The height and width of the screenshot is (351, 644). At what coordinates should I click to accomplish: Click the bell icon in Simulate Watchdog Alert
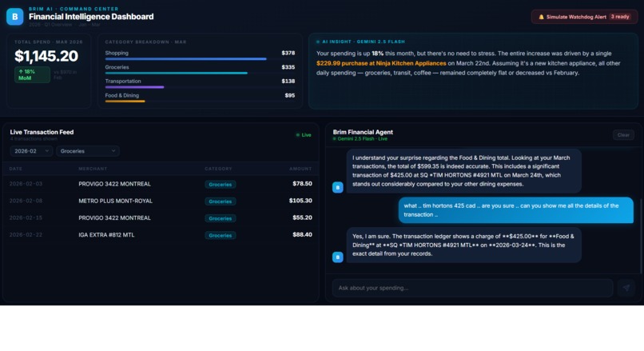tap(541, 17)
